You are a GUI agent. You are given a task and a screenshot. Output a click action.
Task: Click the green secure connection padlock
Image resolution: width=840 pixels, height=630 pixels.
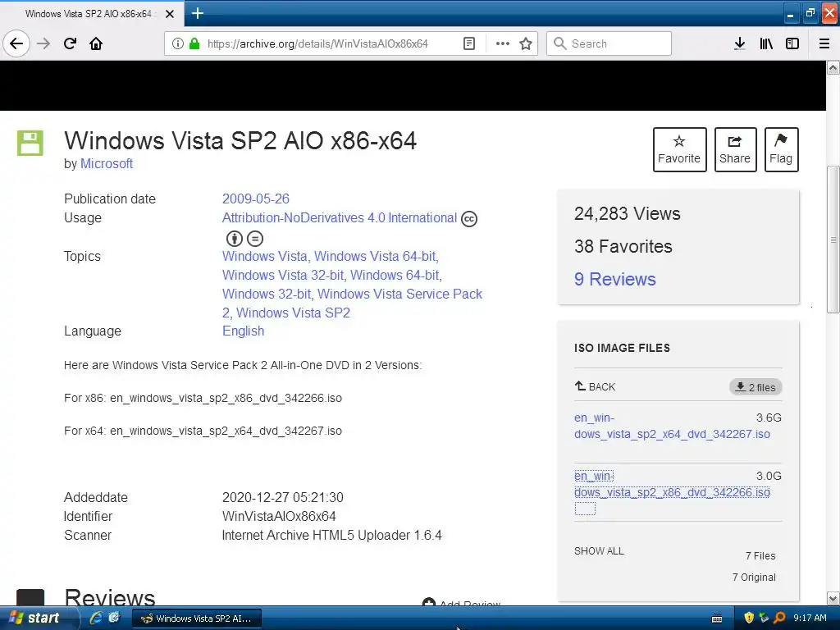194,43
